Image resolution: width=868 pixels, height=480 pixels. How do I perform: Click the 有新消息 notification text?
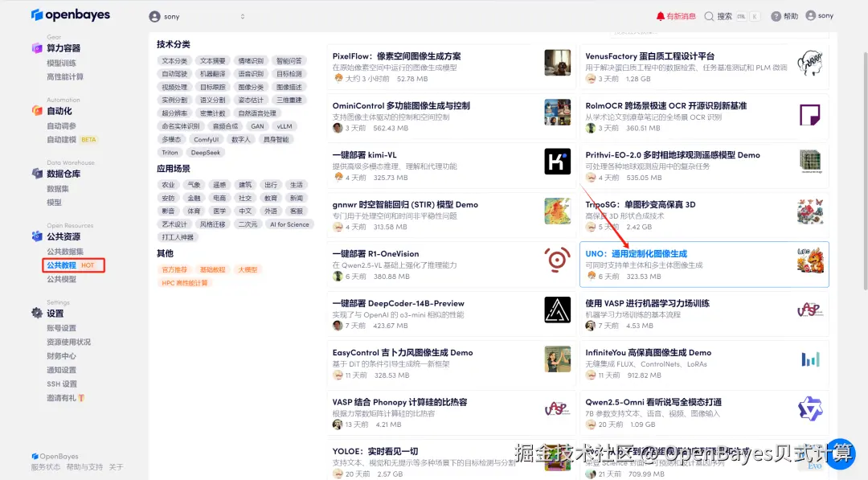pos(681,16)
